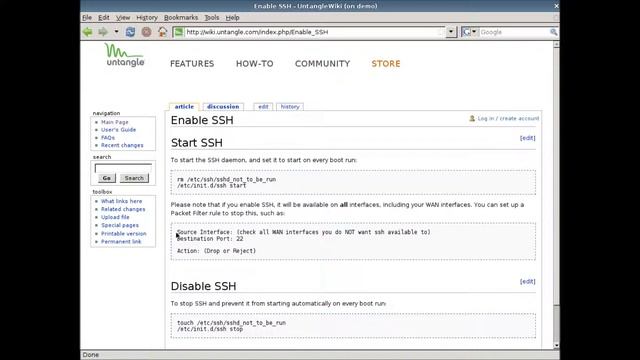Go to the Home page icon

162,32
